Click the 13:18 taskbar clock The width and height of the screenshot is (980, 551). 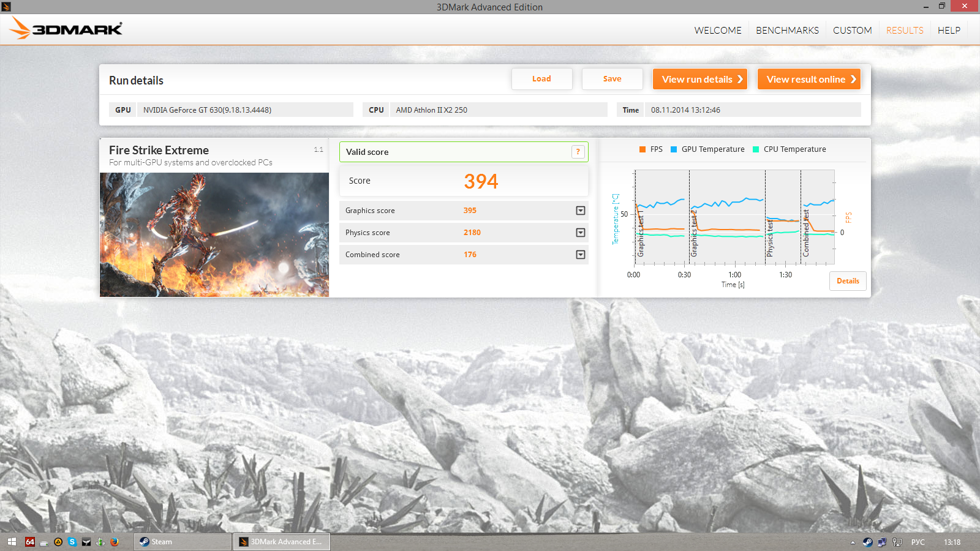[952, 542]
